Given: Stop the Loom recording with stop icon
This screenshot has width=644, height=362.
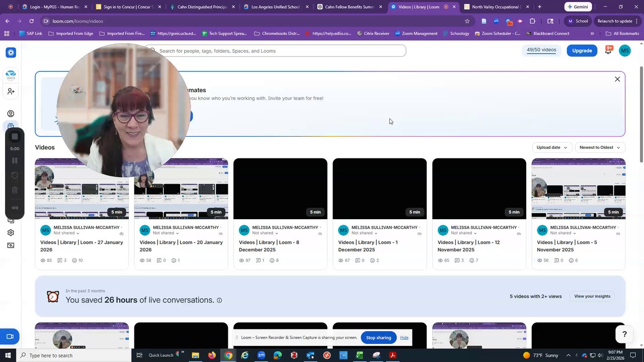Looking at the screenshot, I should pos(15,136).
